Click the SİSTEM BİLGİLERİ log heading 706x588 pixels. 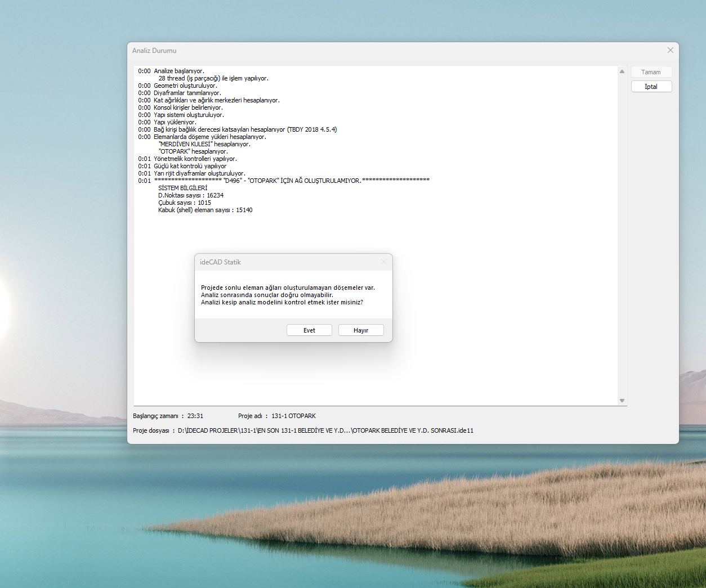(x=182, y=188)
